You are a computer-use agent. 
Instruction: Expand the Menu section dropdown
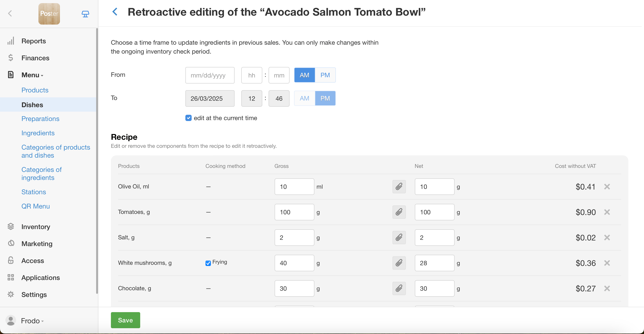(32, 75)
